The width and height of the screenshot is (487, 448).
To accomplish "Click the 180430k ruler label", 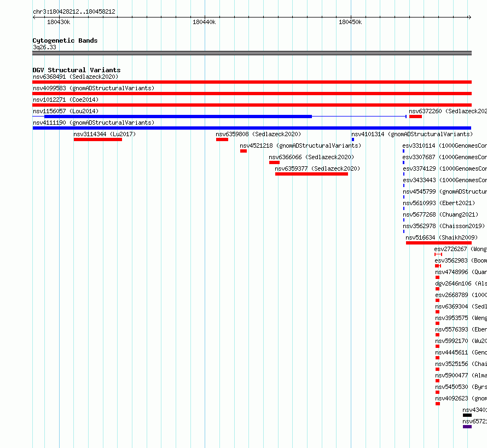I will [x=59, y=22].
